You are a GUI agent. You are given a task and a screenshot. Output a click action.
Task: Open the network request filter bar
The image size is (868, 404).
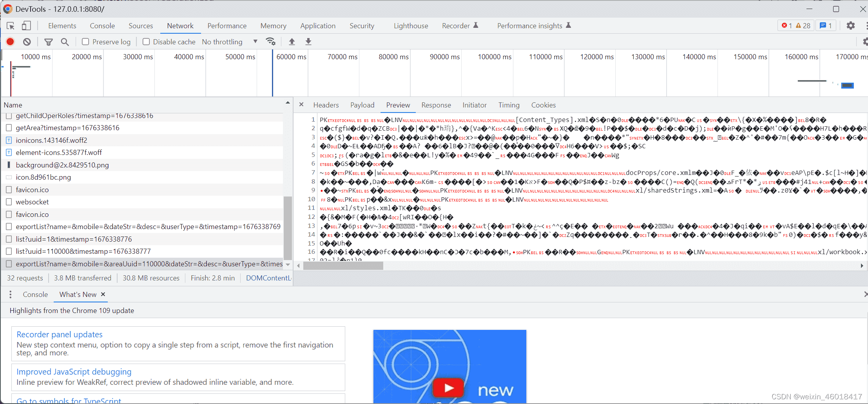49,42
